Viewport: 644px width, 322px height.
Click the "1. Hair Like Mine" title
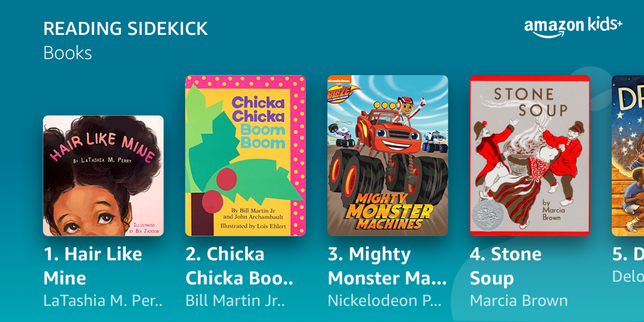[93, 266]
